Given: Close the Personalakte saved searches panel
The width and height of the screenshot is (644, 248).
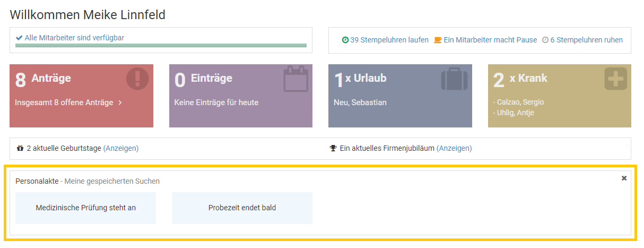Looking at the screenshot, I should 624,178.
